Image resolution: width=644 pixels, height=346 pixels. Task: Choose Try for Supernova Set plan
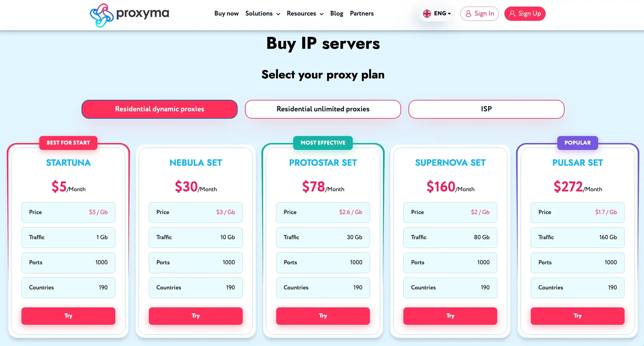(x=450, y=316)
